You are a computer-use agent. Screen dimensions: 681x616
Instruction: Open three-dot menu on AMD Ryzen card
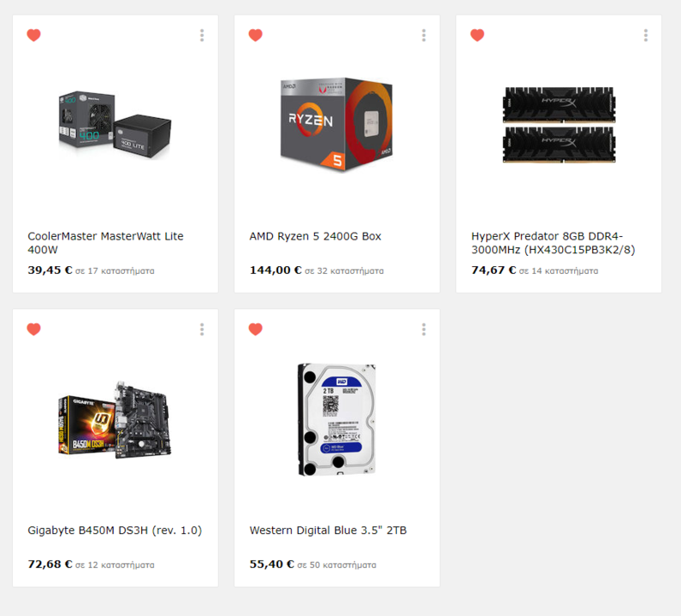coord(423,35)
